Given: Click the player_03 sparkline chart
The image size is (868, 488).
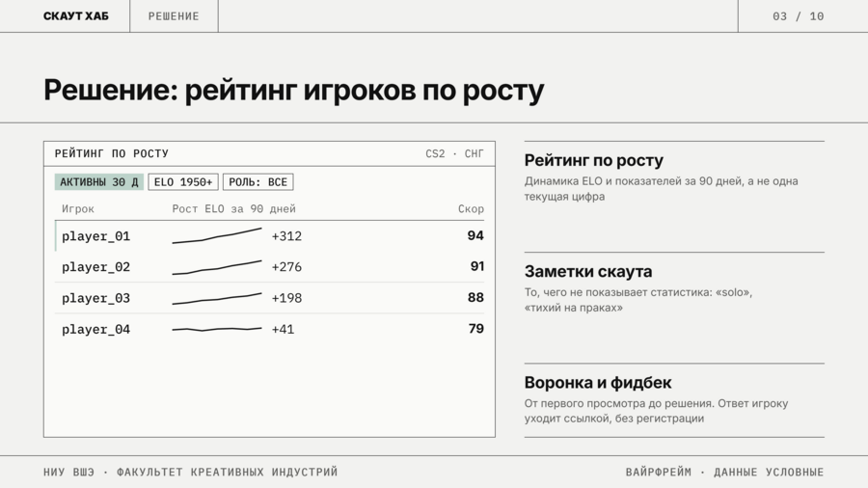Looking at the screenshot, I should 217,299.
